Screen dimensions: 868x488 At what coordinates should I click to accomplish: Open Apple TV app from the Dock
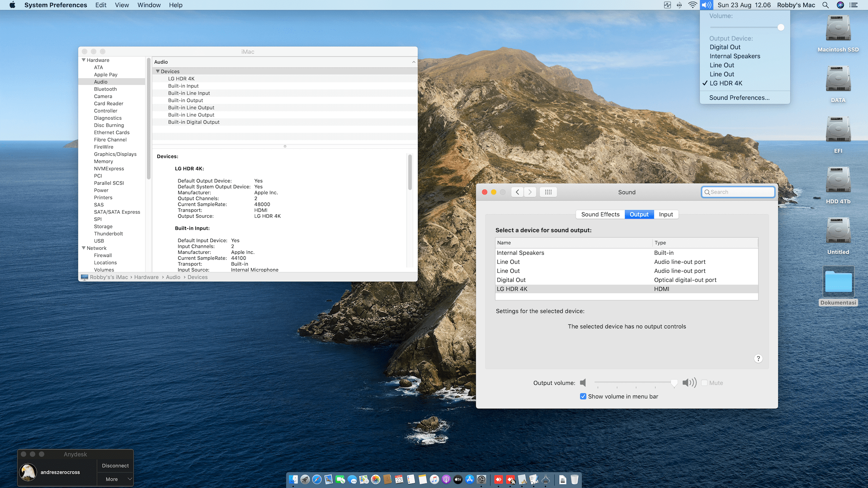458,479
